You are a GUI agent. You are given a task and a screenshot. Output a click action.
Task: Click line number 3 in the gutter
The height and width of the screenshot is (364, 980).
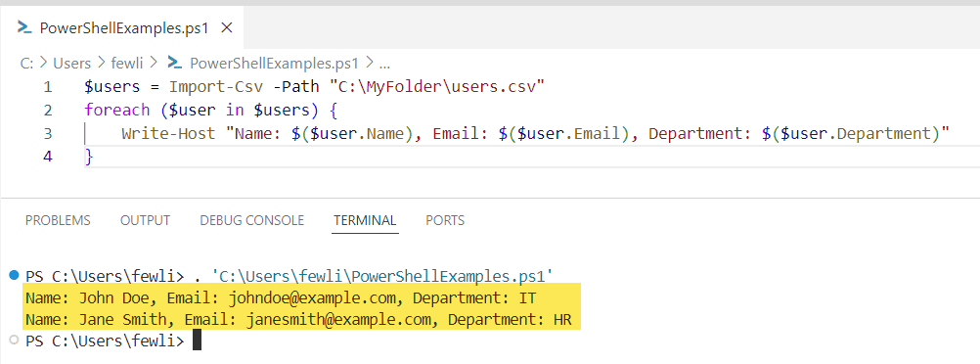(x=48, y=133)
